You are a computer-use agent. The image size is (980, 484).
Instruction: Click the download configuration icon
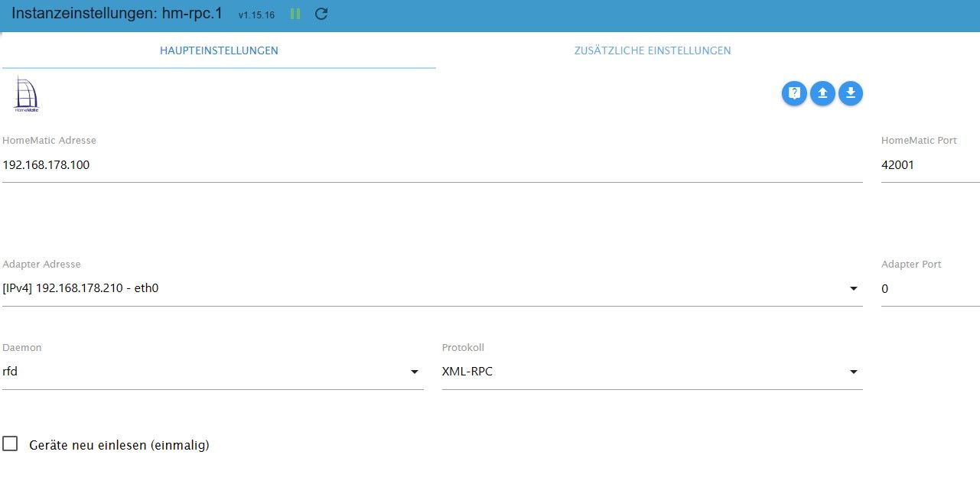tap(851, 93)
